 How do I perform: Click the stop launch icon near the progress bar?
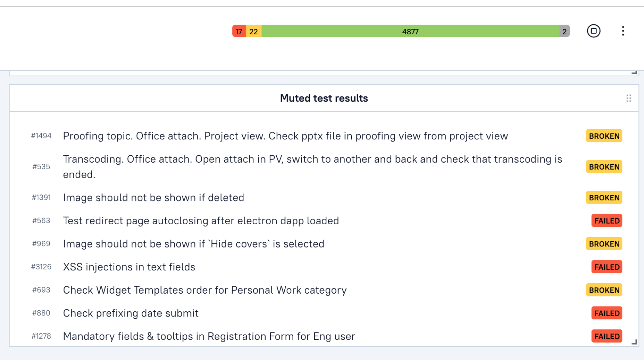pos(593,31)
